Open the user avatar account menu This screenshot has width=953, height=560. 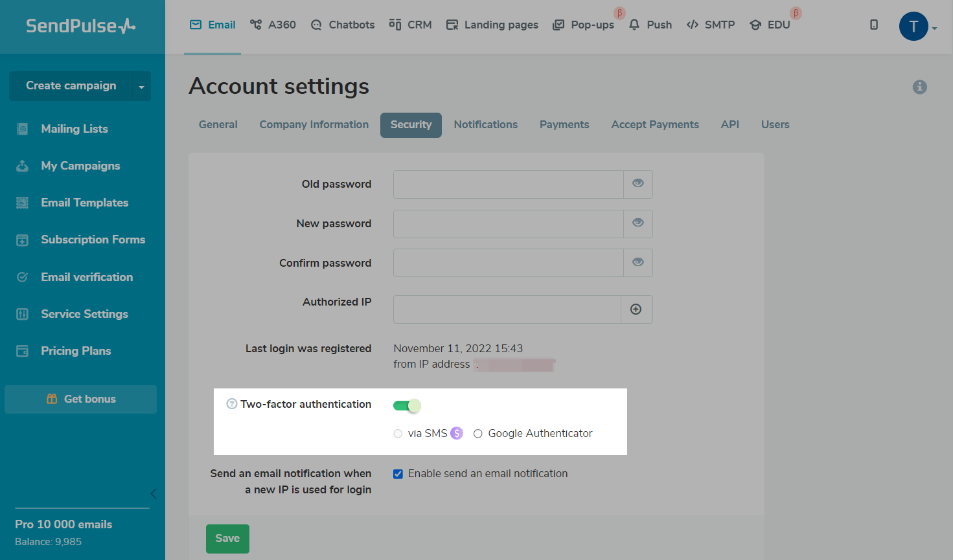click(914, 27)
